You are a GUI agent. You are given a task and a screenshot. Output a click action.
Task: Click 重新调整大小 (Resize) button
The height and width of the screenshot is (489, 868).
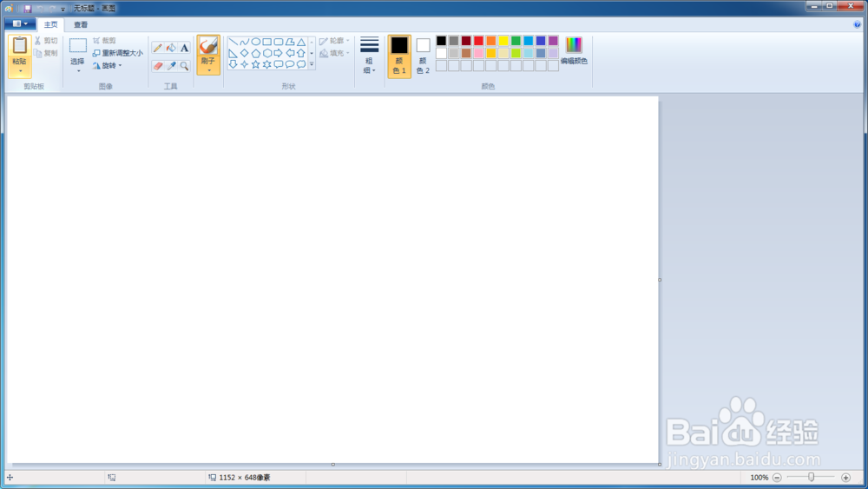point(117,53)
